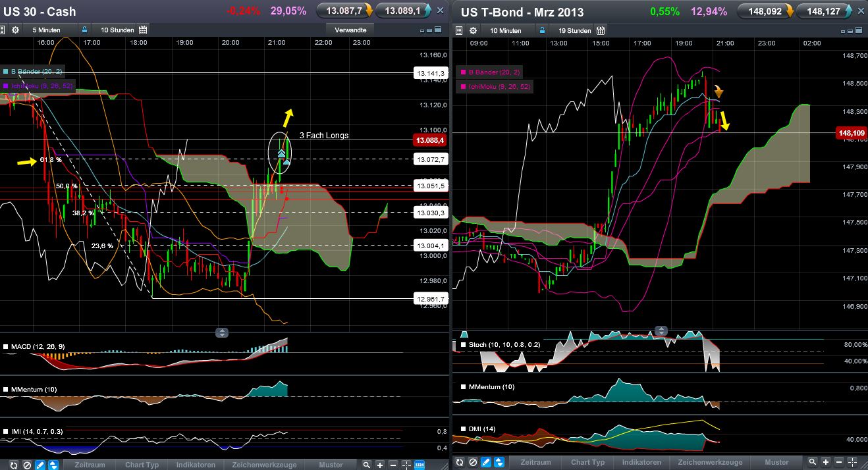Click magenta B Bänder color square, T-Bond

click(462, 72)
